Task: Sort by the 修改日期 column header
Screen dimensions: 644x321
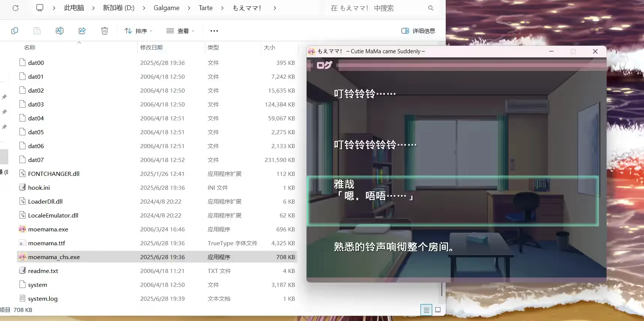Action: pyautogui.click(x=151, y=47)
